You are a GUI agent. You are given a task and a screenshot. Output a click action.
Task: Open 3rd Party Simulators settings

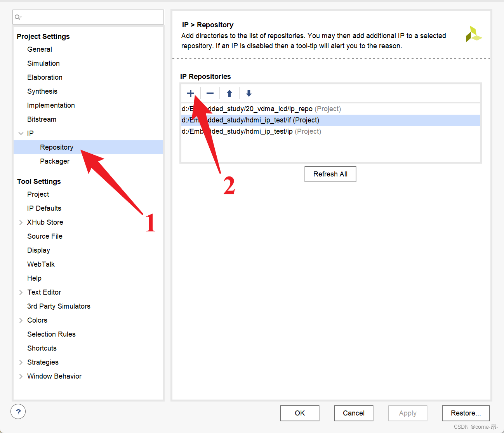[59, 306]
